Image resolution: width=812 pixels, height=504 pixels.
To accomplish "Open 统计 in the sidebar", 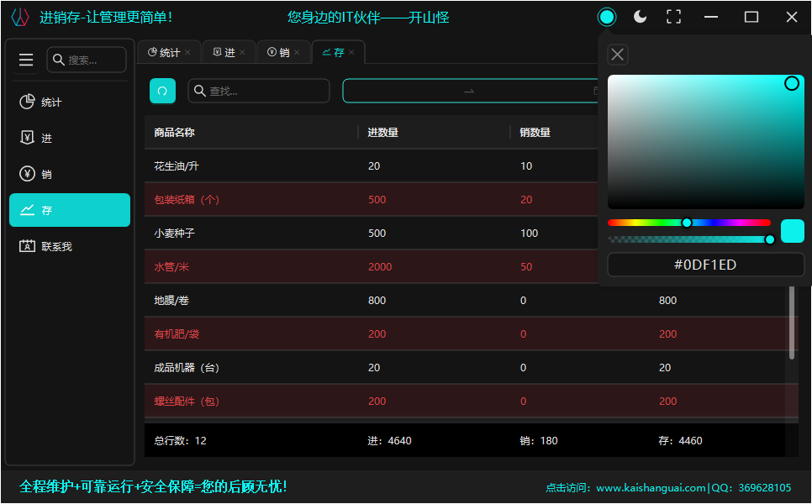I will [70, 102].
